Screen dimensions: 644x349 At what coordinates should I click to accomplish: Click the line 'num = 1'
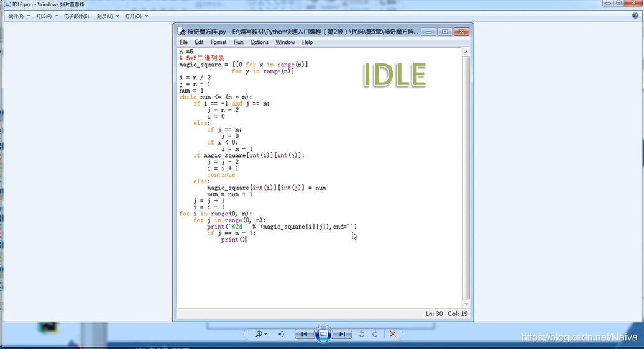tap(191, 91)
